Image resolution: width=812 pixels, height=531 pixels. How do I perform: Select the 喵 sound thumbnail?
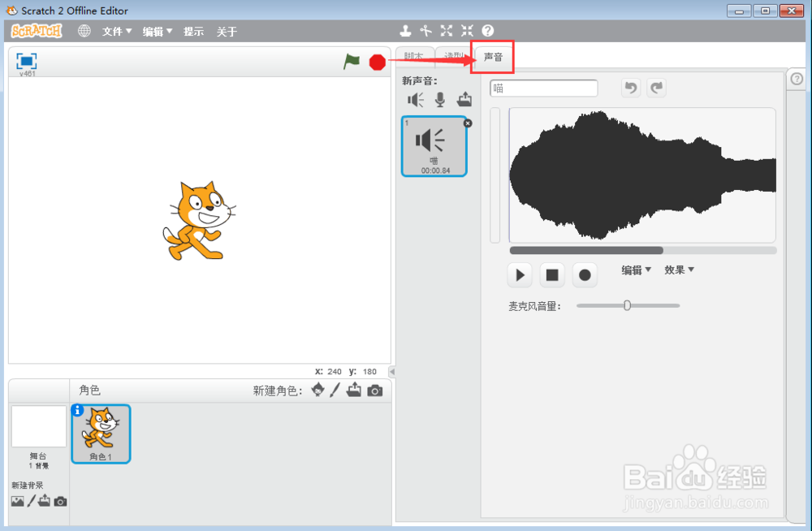(x=434, y=147)
